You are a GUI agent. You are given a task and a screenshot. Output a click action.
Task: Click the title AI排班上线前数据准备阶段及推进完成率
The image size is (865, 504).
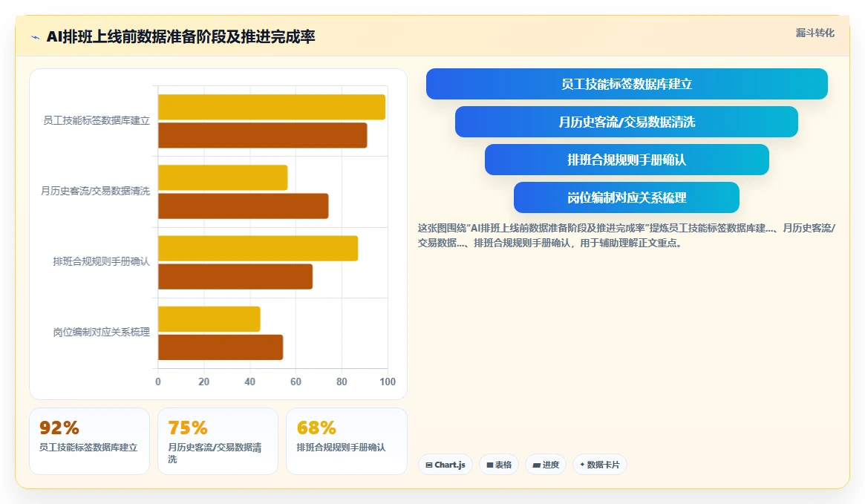pyautogui.click(x=181, y=37)
